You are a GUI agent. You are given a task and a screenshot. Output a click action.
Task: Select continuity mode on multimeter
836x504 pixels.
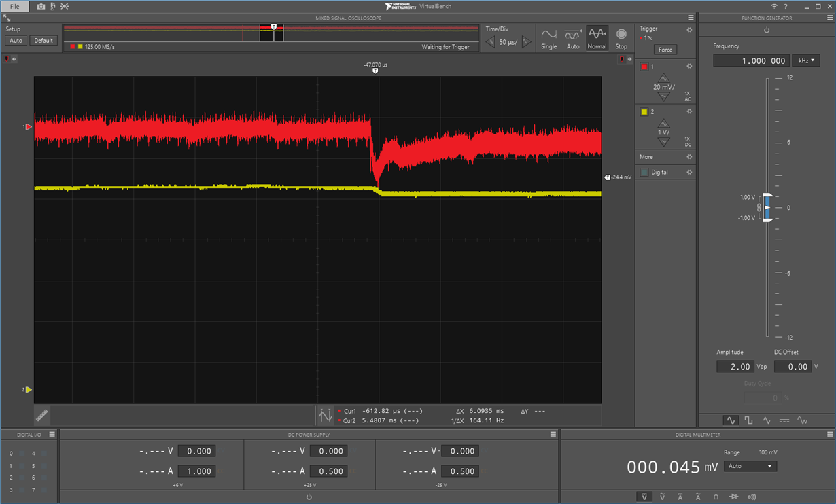(752, 497)
